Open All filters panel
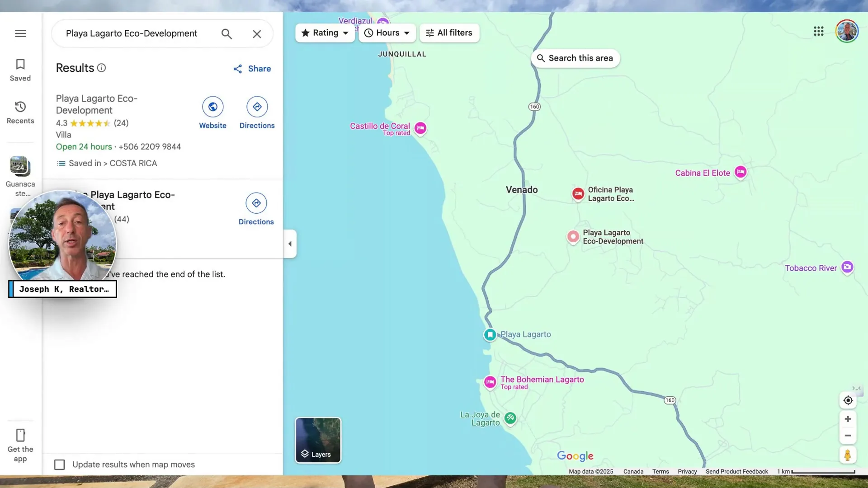The image size is (868, 488). point(449,33)
